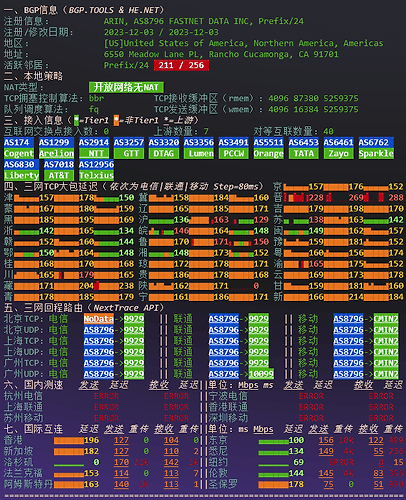Select the 新加坡 latency value 182

[x=91, y=451]
